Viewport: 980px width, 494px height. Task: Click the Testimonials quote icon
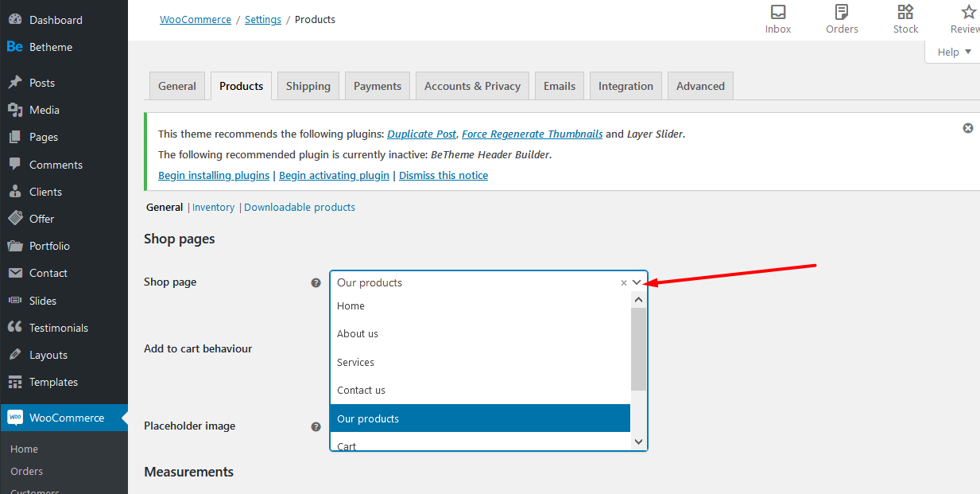coord(15,328)
